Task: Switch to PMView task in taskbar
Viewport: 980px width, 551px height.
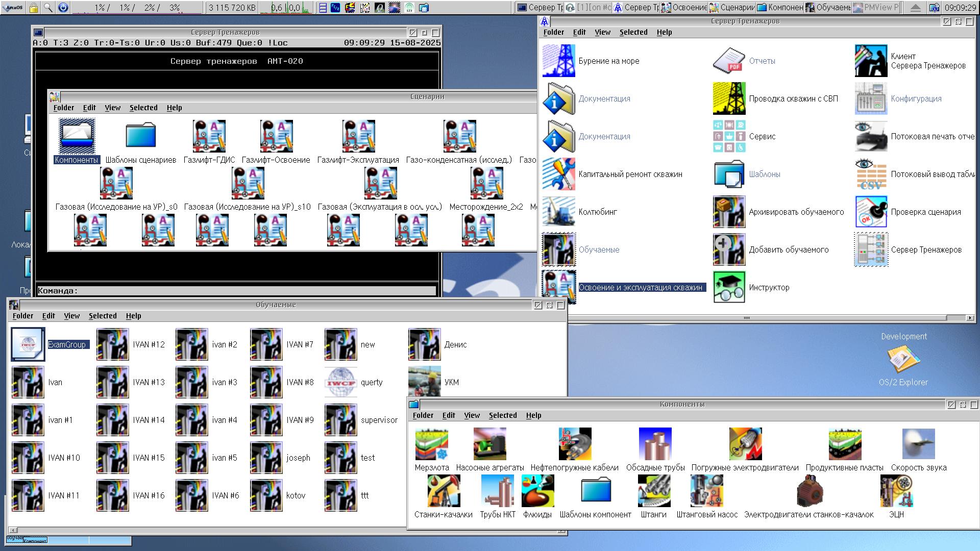Action: pos(876,7)
